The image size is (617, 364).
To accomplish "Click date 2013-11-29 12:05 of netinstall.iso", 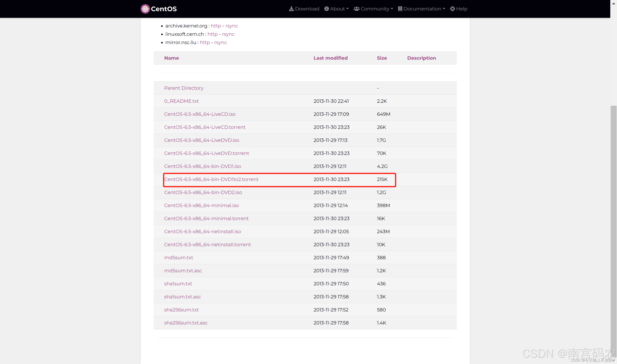I will pos(331,232).
